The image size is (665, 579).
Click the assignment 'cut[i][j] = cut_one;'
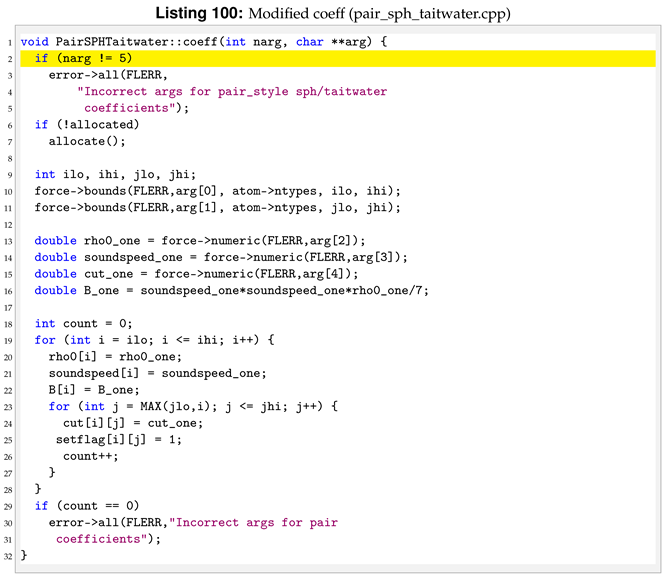133,423
